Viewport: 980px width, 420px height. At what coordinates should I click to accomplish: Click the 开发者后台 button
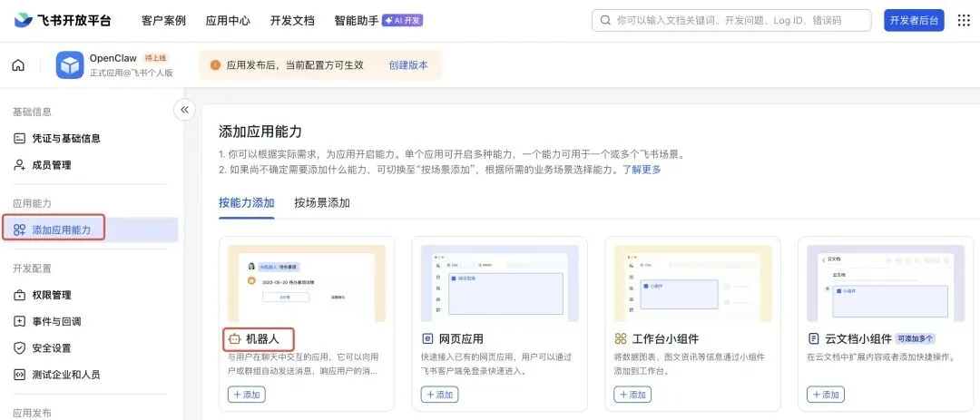coord(915,21)
